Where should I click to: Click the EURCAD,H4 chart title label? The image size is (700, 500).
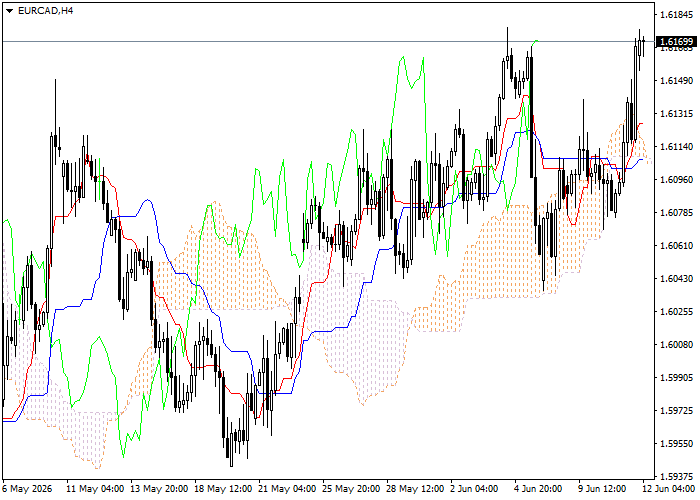45,11
